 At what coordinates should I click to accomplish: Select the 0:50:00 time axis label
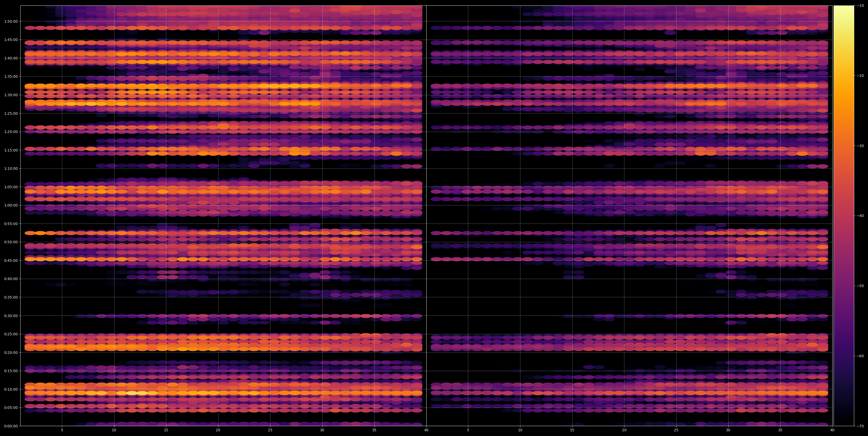coord(11,242)
